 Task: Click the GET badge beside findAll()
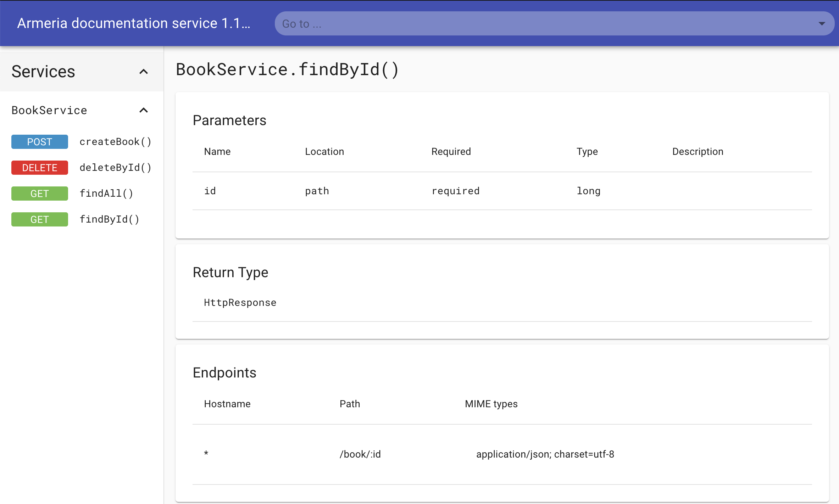point(39,194)
